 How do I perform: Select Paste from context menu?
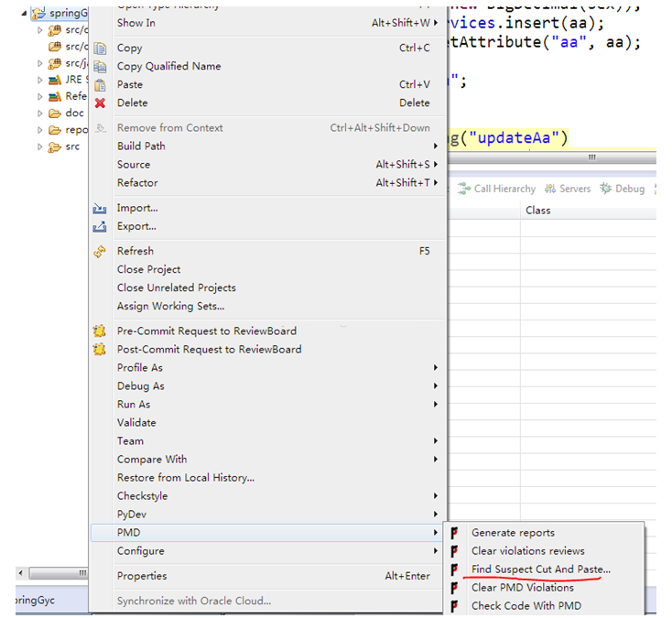[267, 85]
